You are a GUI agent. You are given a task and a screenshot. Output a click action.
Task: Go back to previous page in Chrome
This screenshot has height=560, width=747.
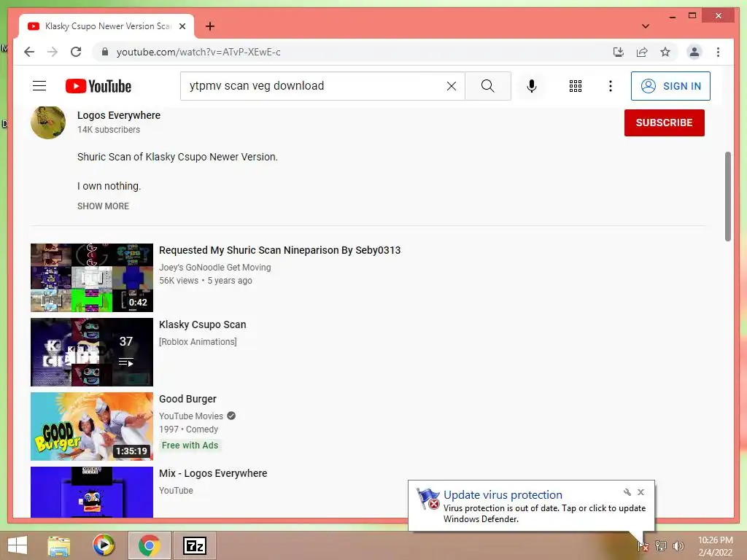coord(29,52)
